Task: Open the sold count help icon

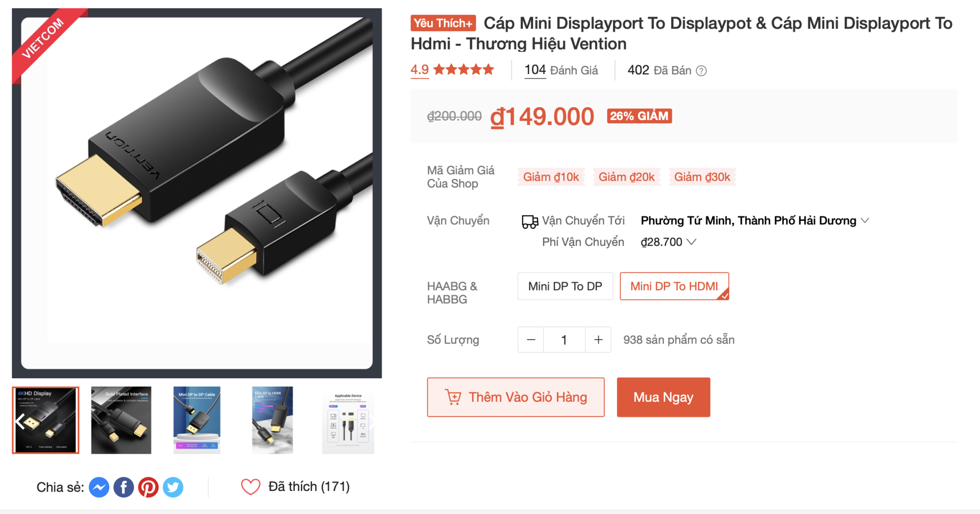Action: tap(701, 71)
